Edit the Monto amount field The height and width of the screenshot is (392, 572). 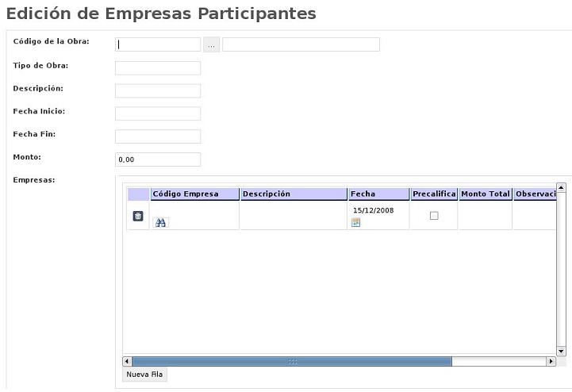[x=158, y=159]
